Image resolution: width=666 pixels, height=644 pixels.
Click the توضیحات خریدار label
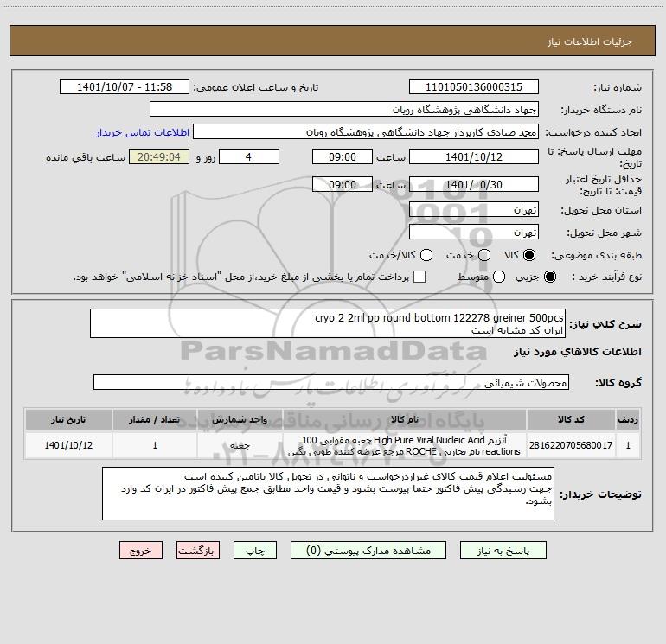pyautogui.click(x=600, y=494)
